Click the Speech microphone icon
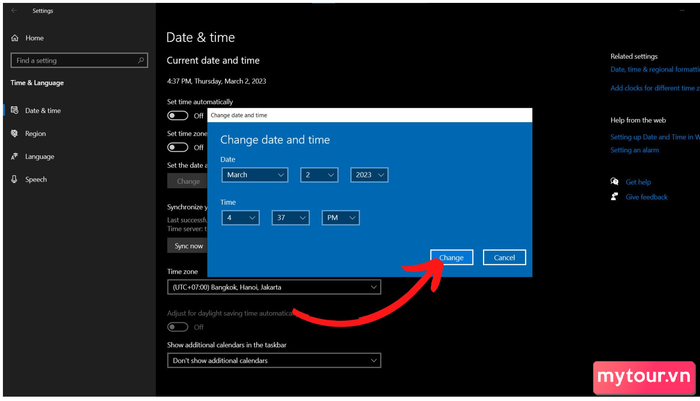The image size is (700, 401). [x=15, y=179]
